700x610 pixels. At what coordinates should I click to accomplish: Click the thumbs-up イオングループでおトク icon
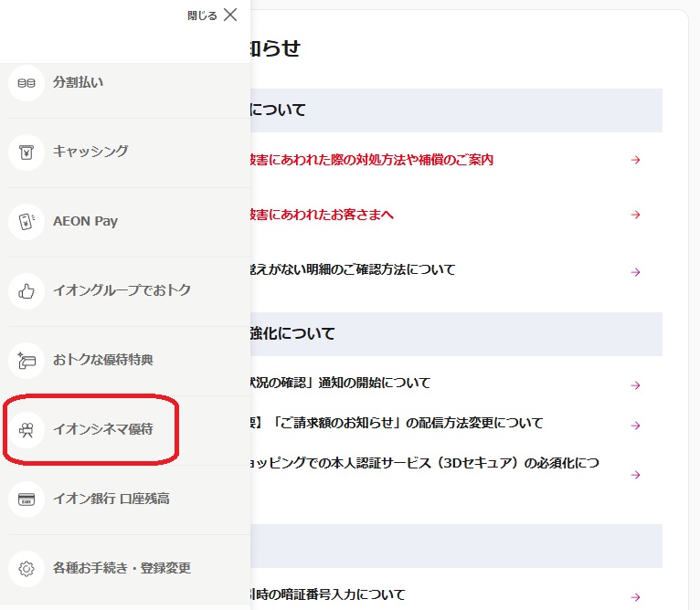tap(27, 290)
